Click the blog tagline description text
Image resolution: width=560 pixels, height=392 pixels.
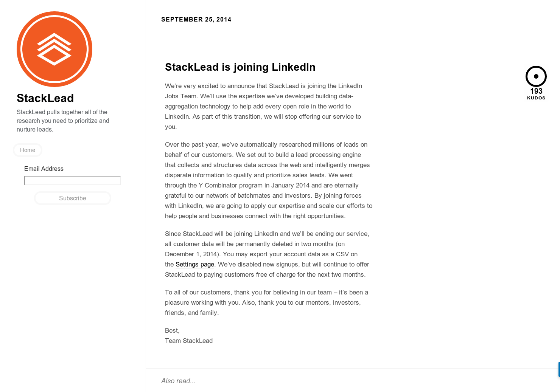[63, 121]
